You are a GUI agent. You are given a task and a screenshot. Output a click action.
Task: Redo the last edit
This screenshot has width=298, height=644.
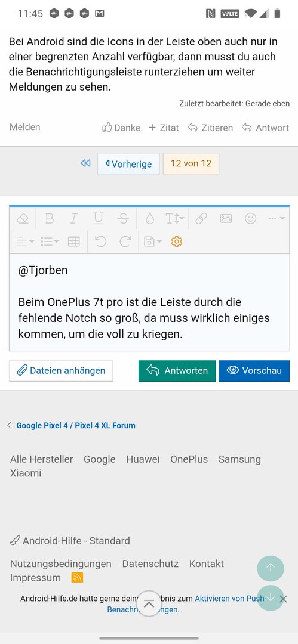(125, 241)
